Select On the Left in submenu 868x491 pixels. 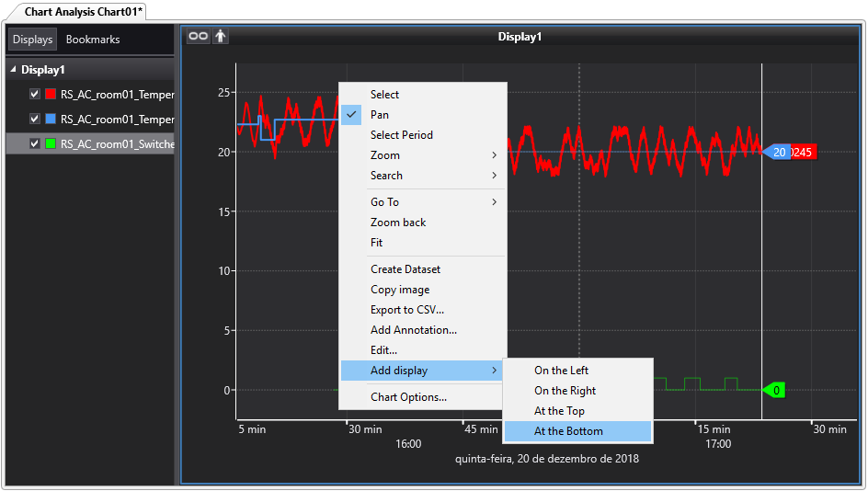tap(561, 371)
